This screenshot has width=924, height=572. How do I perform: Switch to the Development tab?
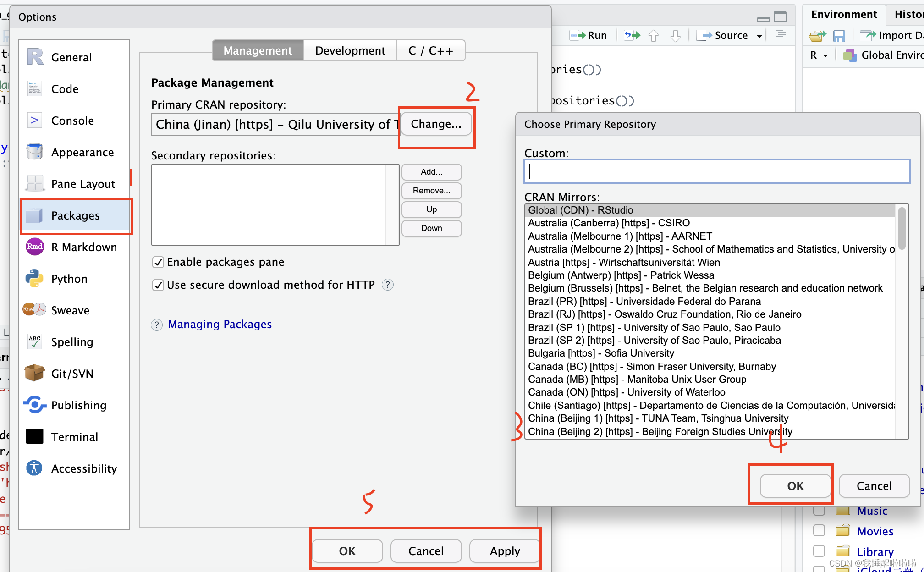(349, 50)
